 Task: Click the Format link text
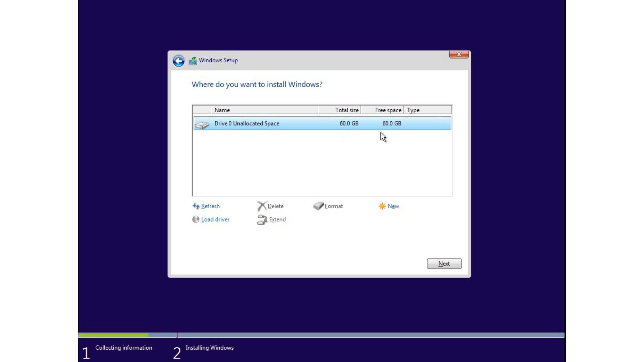tap(334, 206)
